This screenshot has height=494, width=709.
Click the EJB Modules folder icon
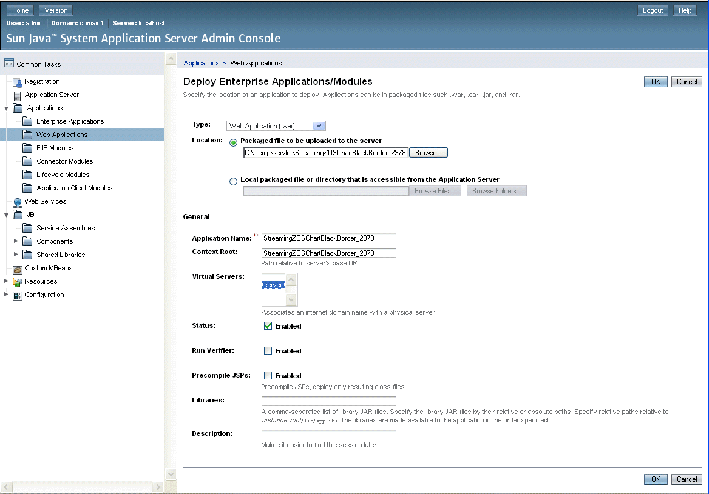pos(27,148)
